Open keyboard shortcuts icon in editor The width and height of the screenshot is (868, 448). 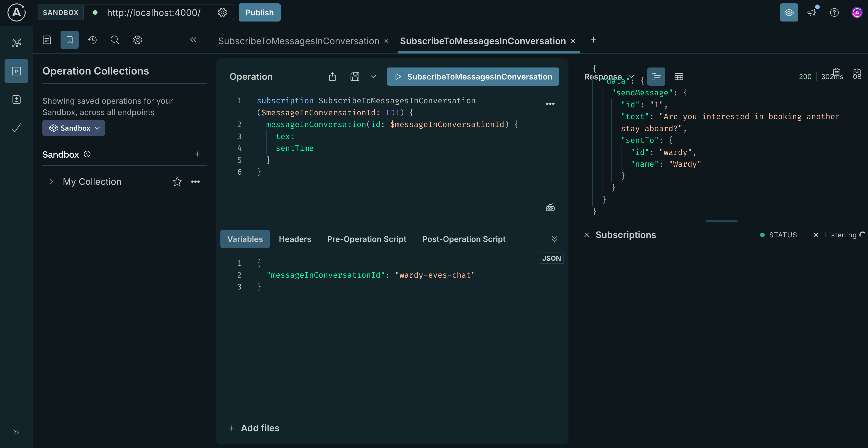(550, 207)
